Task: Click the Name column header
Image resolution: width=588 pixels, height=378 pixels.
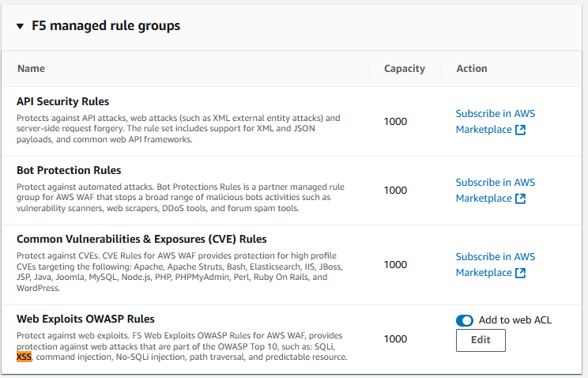Action: click(31, 69)
